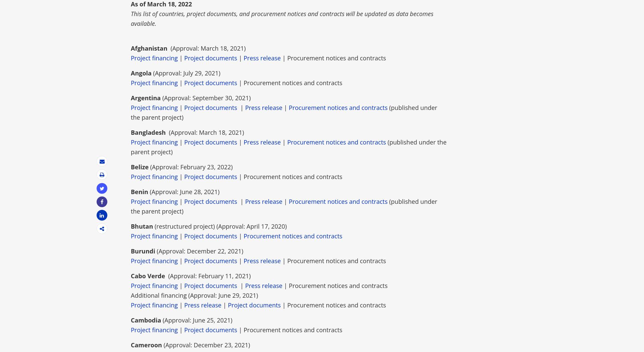Click '(Approval: September 30, 2021)' Argentina date
The width and height of the screenshot is (644, 352).
pos(207,98)
